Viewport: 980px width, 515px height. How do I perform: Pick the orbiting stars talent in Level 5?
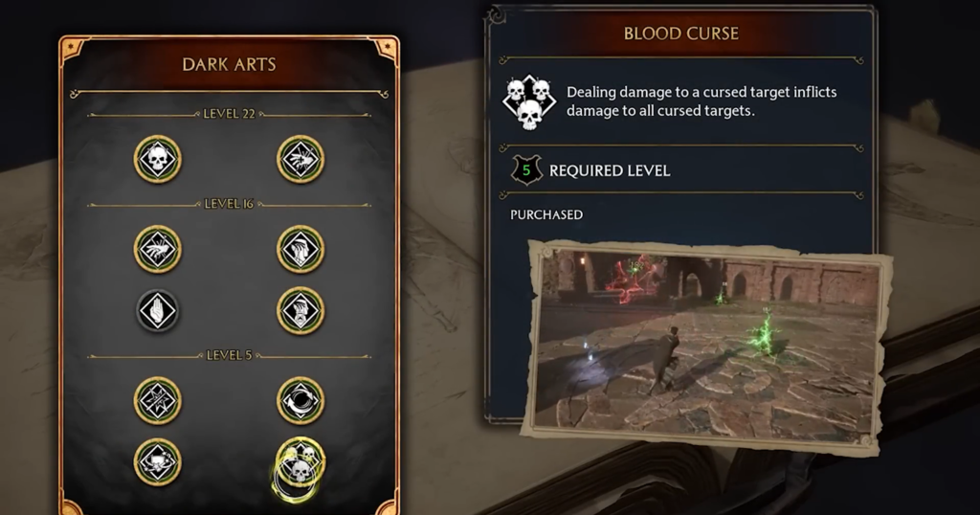pos(158,462)
